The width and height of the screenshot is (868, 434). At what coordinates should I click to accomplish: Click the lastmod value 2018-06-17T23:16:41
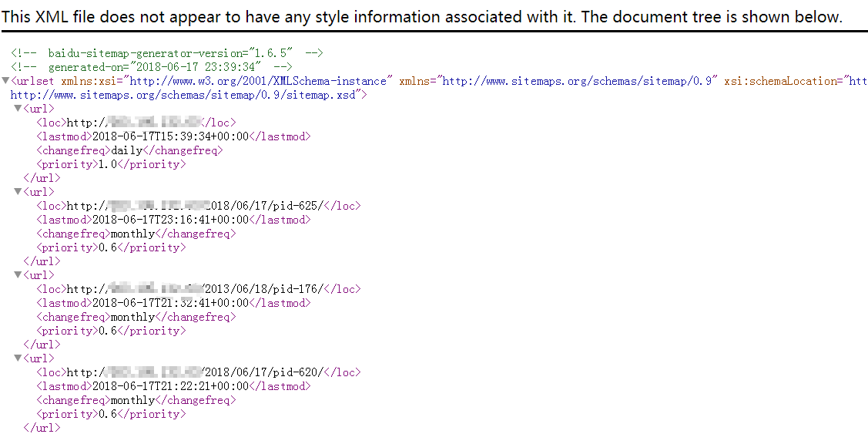coord(170,220)
